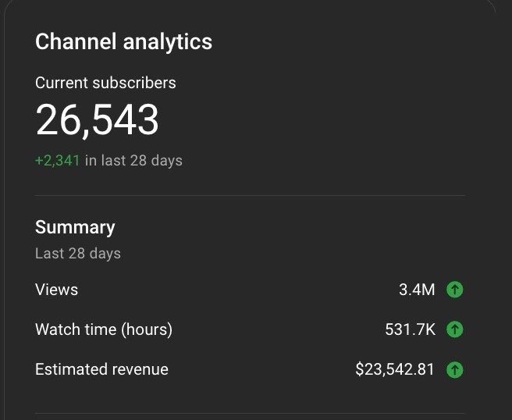This screenshot has width=512, height=420.
Task: Select the Estimated revenue label
Action: (101, 369)
